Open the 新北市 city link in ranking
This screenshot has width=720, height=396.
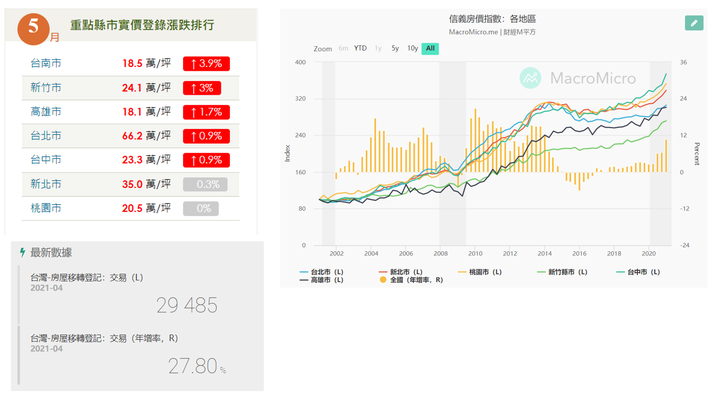click(x=46, y=184)
